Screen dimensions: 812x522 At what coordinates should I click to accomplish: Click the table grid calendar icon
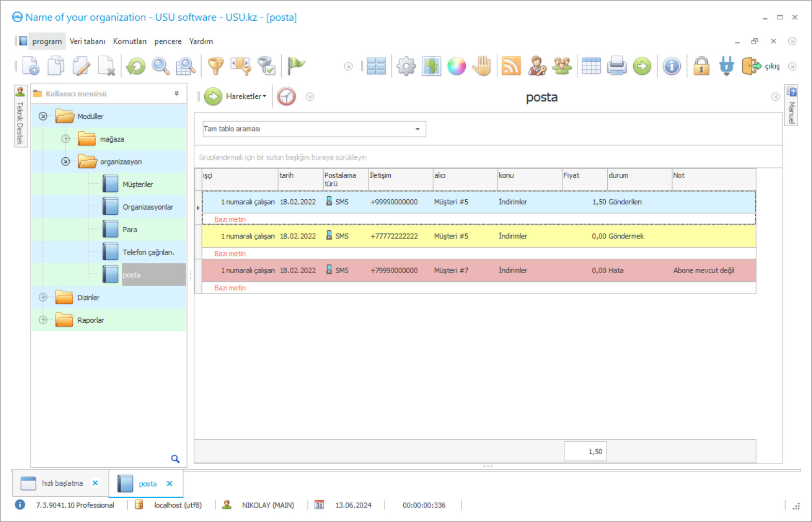coord(591,66)
